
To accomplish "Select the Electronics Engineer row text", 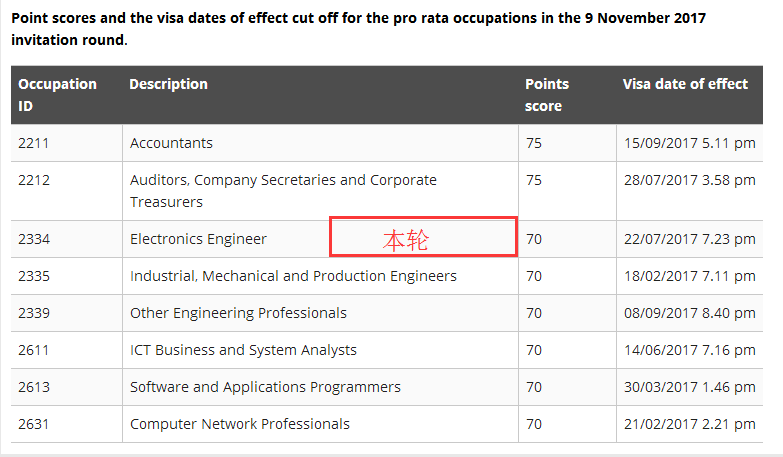I will coord(198,239).
